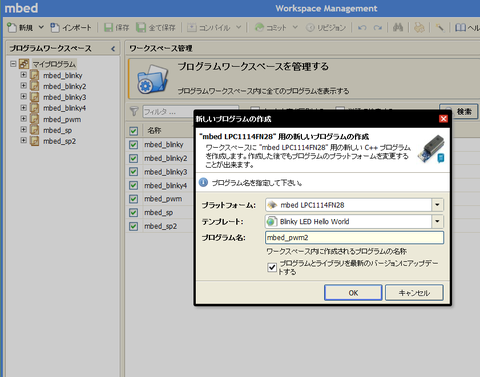Expand mbed_sp in the tree

[x=23, y=130]
